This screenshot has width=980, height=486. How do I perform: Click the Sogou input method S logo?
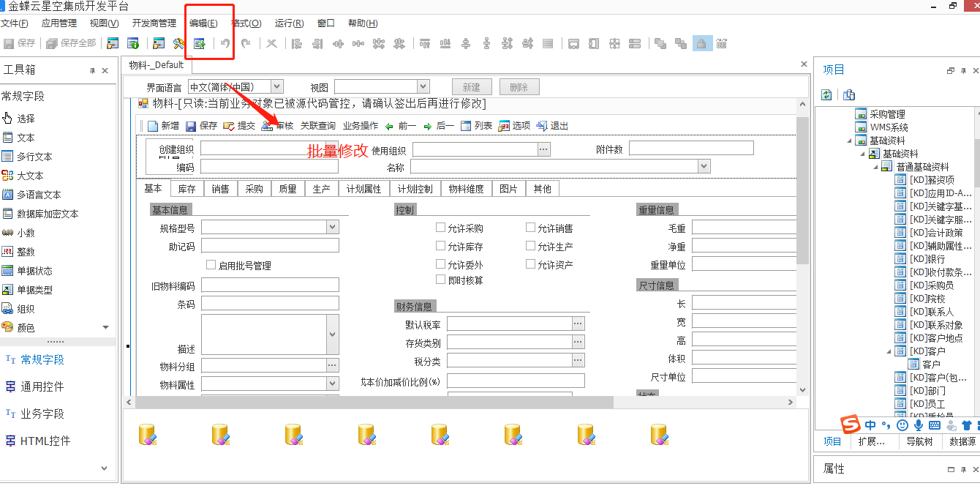pyautogui.click(x=850, y=425)
